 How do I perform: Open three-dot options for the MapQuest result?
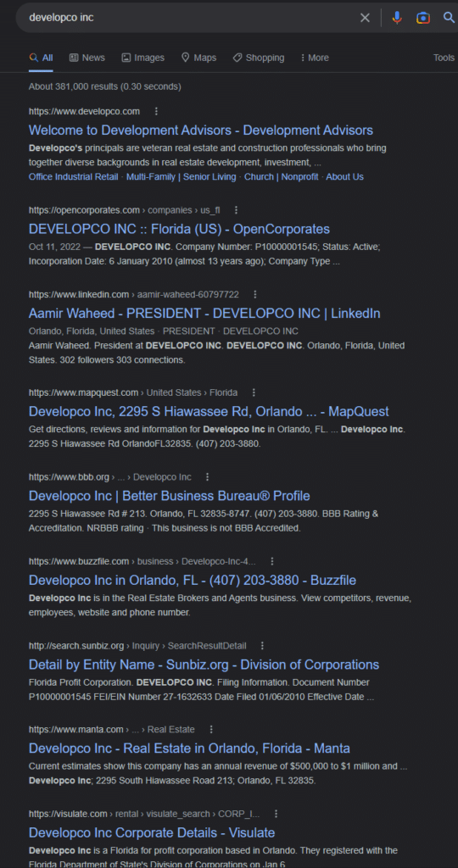tap(254, 392)
